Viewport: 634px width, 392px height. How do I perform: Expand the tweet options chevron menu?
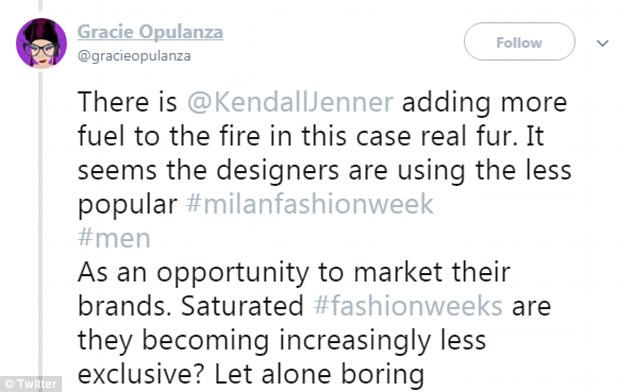point(602,43)
